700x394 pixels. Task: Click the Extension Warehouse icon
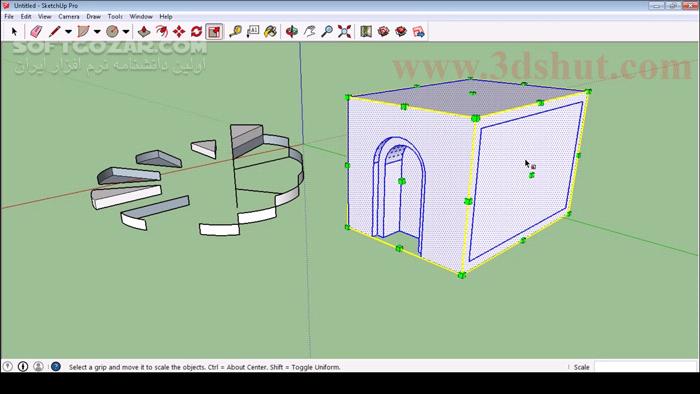point(401,32)
